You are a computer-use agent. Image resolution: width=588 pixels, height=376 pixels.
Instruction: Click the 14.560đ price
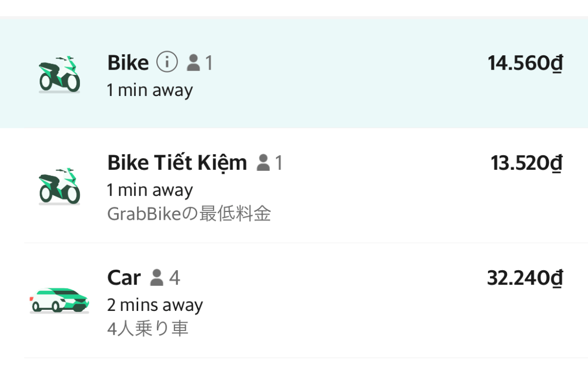coord(525,63)
